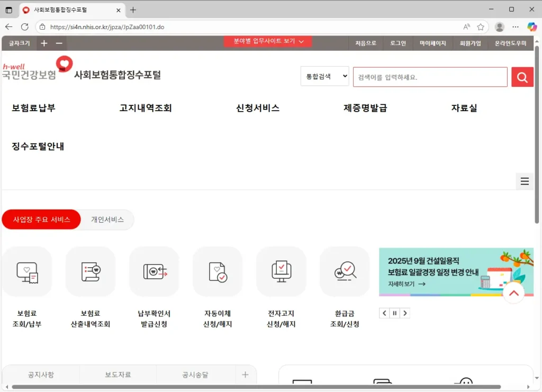Increase font size with the plus icon
Image resolution: width=542 pixels, height=392 pixels.
coord(44,43)
